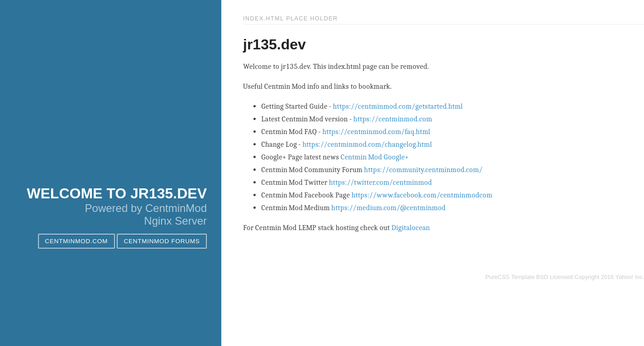644x346 pixels.
Task: Open the Getting Started Guide link
Action: pyautogui.click(x=398, y=106)
